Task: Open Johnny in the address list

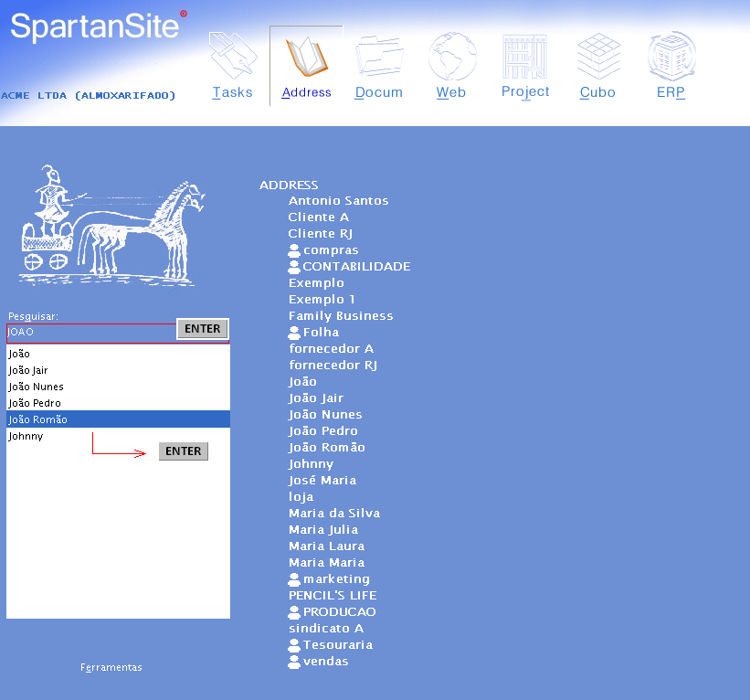Action: coord(311,464)
